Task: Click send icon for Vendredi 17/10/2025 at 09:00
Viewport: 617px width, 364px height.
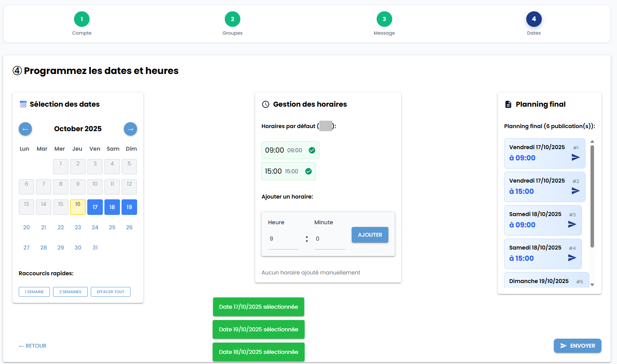Action: coord(575,157)
